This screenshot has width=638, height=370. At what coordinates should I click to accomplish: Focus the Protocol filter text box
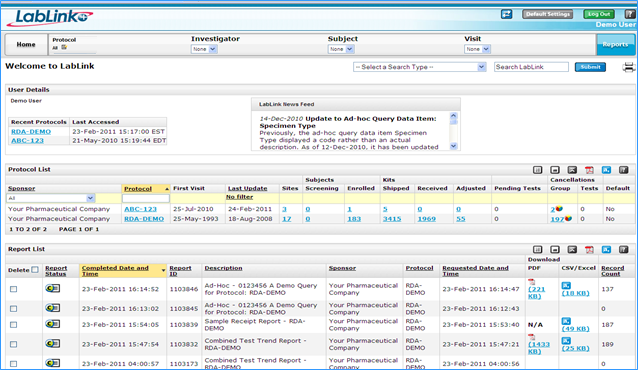point(146,198)
